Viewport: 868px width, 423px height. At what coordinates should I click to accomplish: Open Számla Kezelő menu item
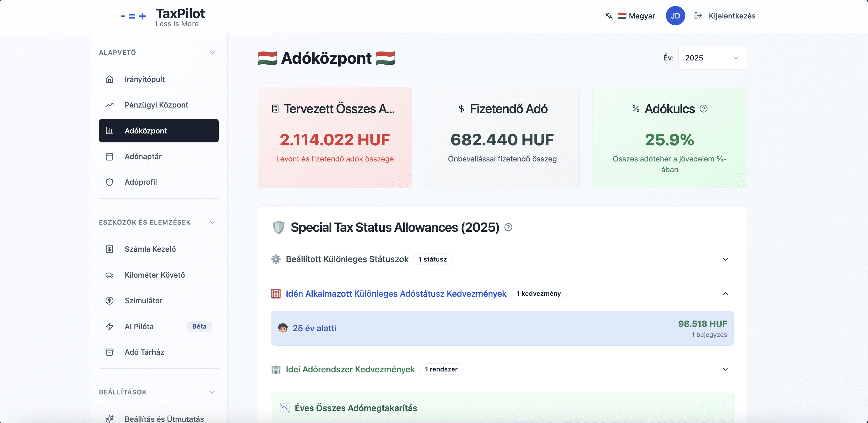coord(150,249)
